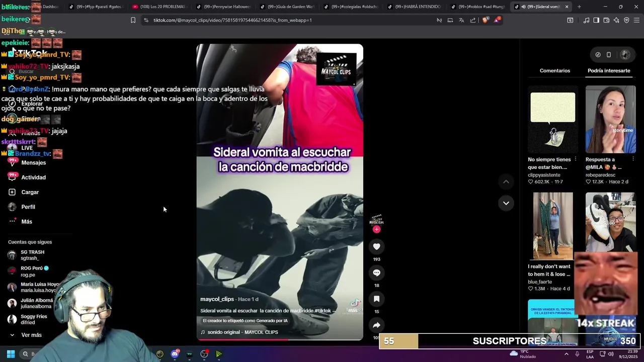Viewport: 644px width, 362px height.
Task: Bookmark this page in the address bar
Action: [133, 20]
